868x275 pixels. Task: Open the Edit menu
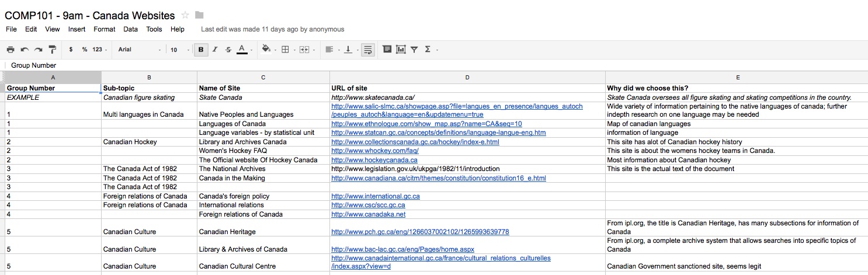[31, 29]
